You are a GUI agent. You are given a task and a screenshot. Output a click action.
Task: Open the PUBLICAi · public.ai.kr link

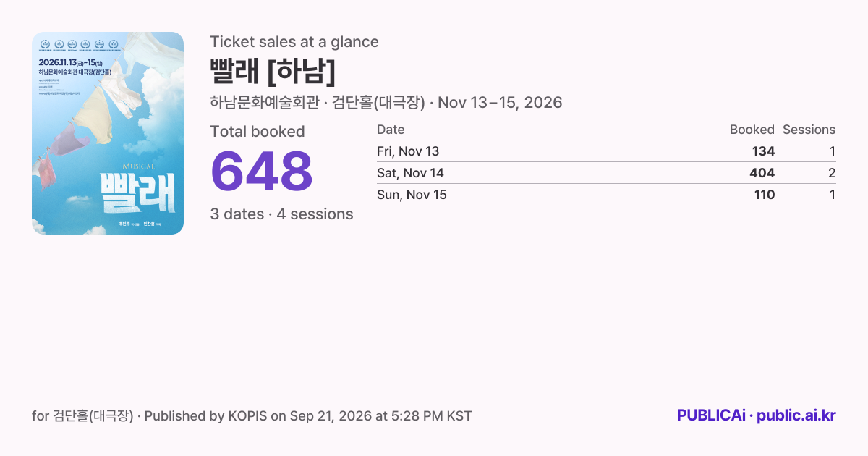point(757,415)
